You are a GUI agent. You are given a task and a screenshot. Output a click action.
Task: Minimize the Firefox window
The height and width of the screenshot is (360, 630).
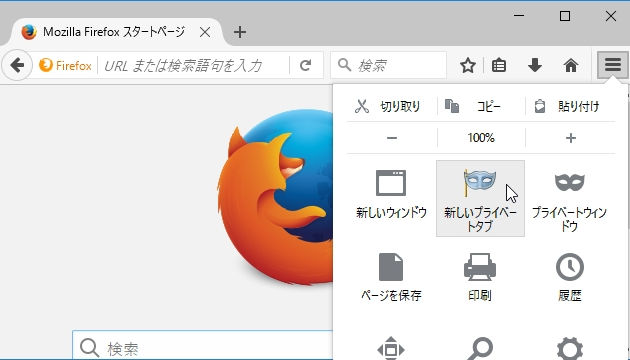pos(519,16)
